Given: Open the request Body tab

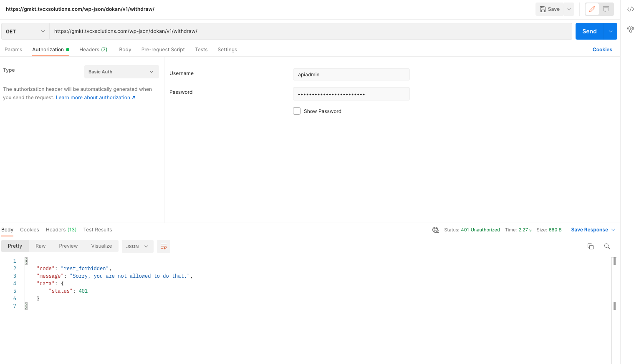Looking at the screenshot, I should click(x=125, y=50).
